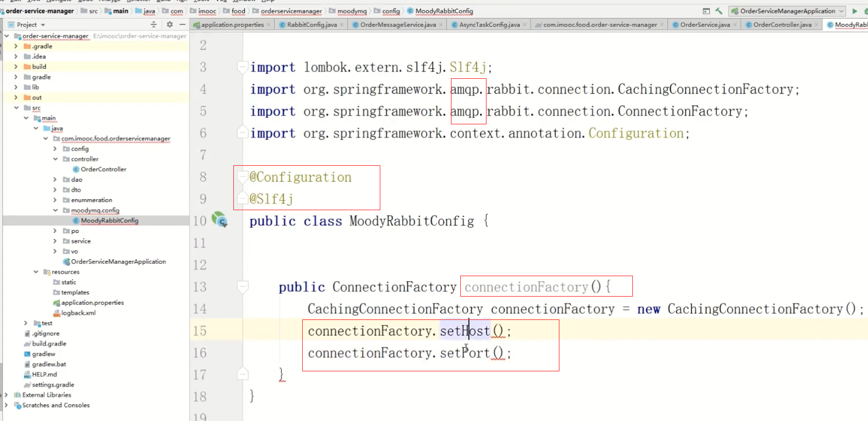Screen dimensions: 868x421
Task: Click MoodyRabbitConfig class name in line 10
Action: click(x=411, y=221)
